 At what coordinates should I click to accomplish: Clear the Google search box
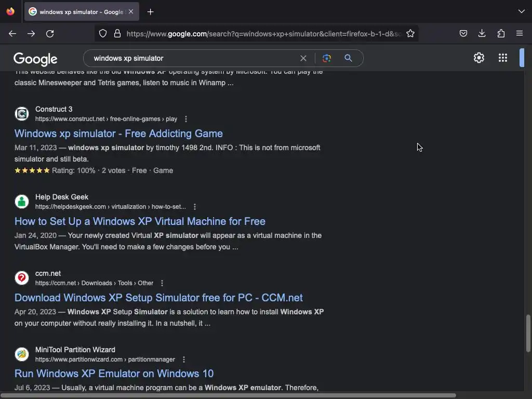coord(303,58)
